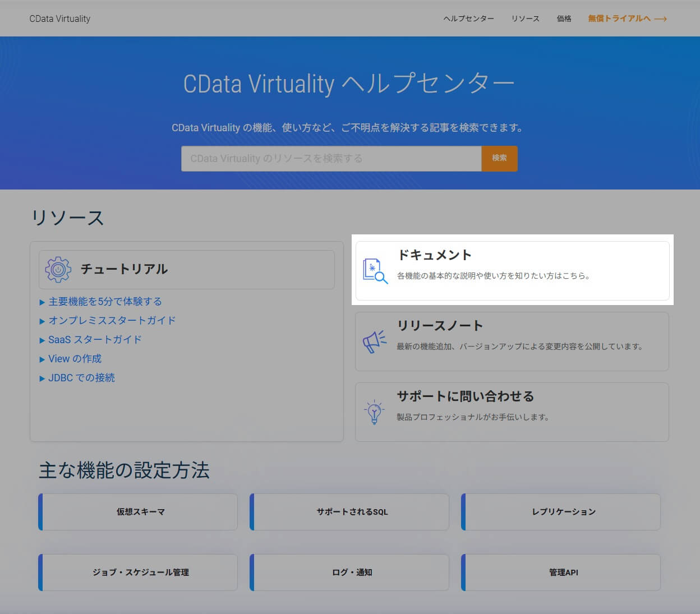Viewport: 700px width, 614px height.
Task: Open JDBC での接続 link
Action: tap(81, 378)
